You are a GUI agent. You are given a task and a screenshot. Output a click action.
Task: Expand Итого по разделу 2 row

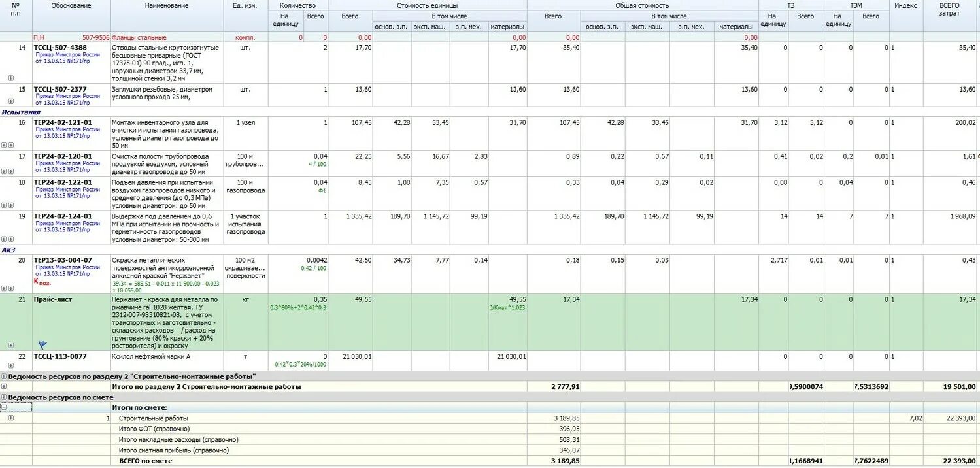tap(4, 387)
